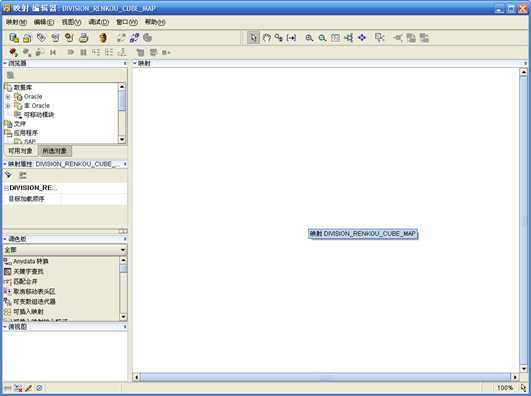Open the 映射(M) menu

(16, 22)
